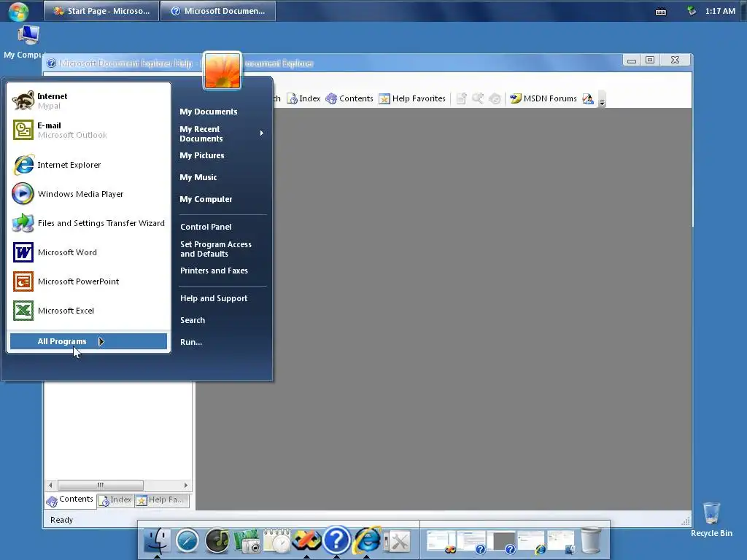
Task: Choose Search in the Start menu
Action: [x=193, y=320]
